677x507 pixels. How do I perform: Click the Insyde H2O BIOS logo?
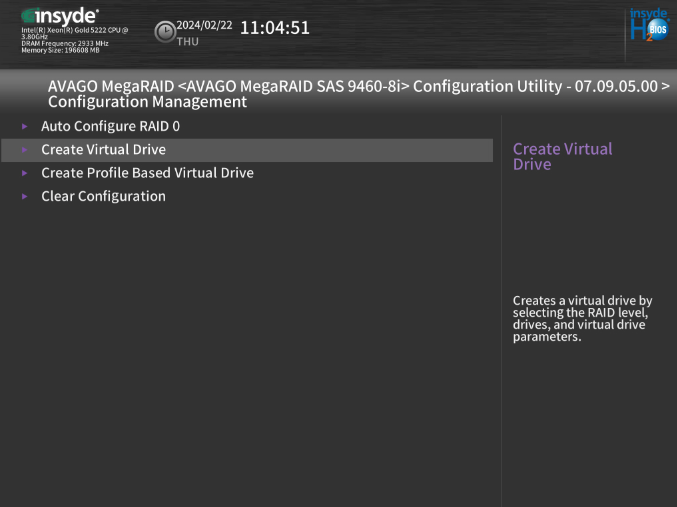[648, 25]
